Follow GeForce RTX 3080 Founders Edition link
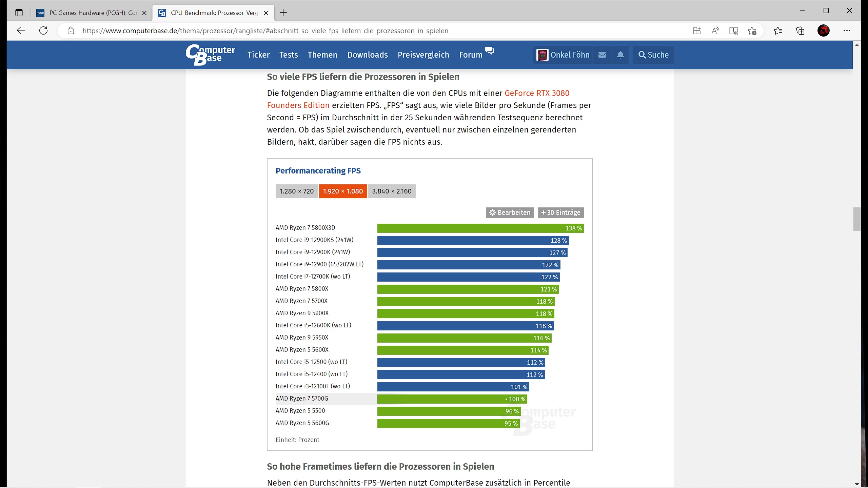The image size is (868, 488). tap(537, 93)
